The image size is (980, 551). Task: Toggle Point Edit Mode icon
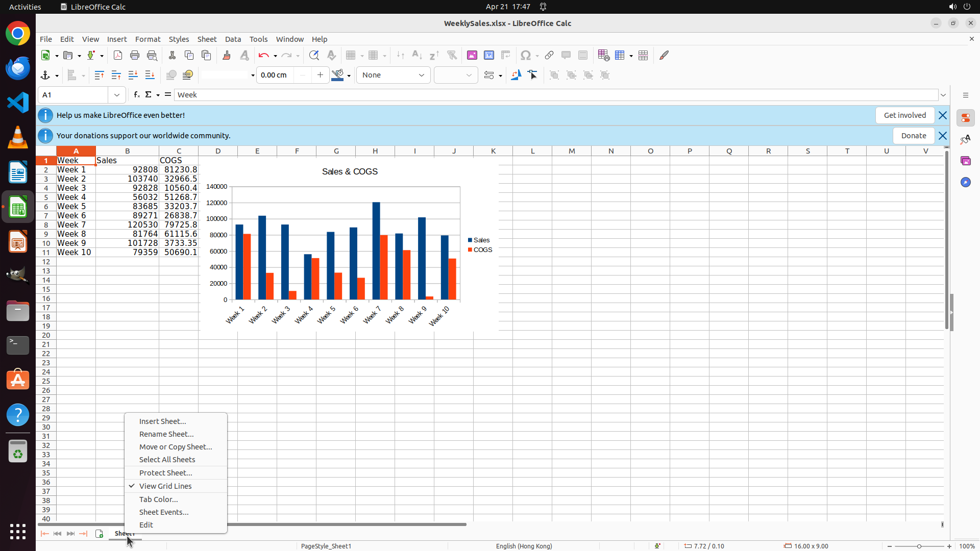[533, 75]
